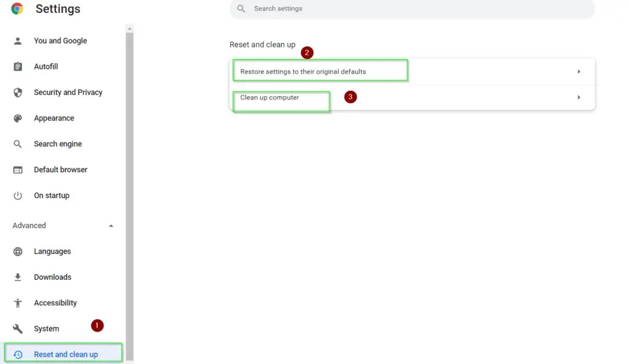Screen dimensions: 629x364
Task: Click the Chrome logo beside Settings
Action: (17, 9)
